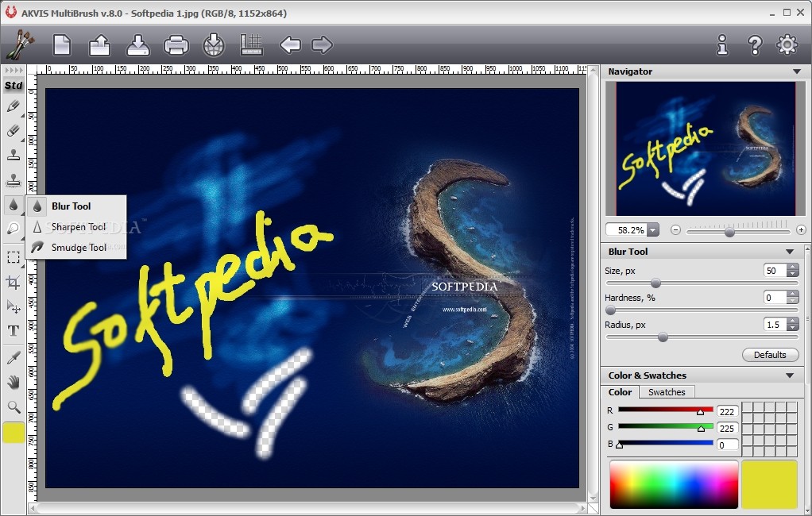
Task: Adjust the Hardness slider
Action: [x=702, y=310]
